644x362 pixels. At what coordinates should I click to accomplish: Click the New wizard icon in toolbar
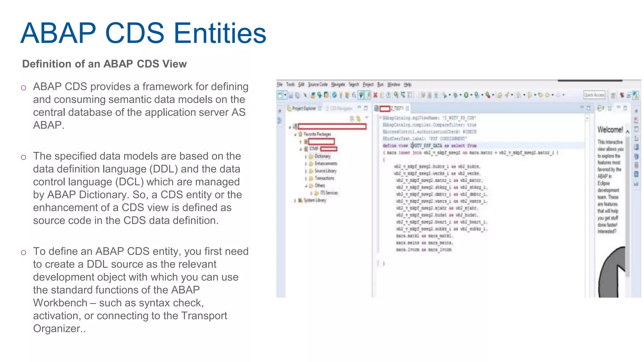(x=280, y=95)
